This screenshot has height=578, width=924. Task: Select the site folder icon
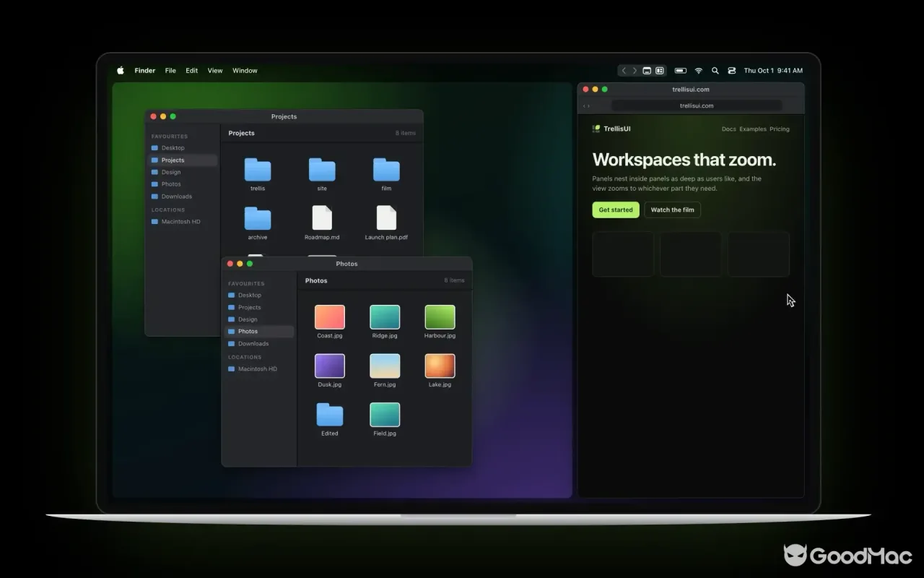pyautogui.click(x=322, y=170)
